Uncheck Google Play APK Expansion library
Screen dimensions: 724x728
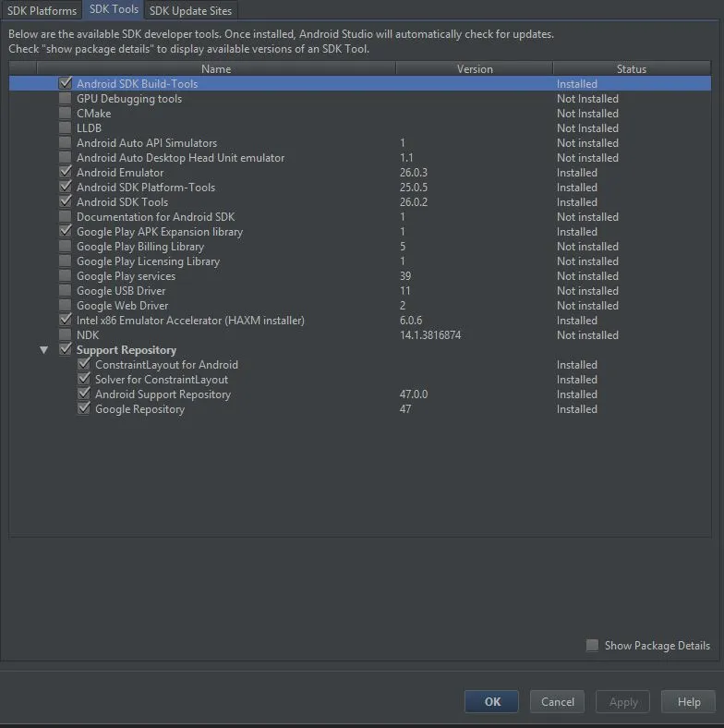coord(66,231)
